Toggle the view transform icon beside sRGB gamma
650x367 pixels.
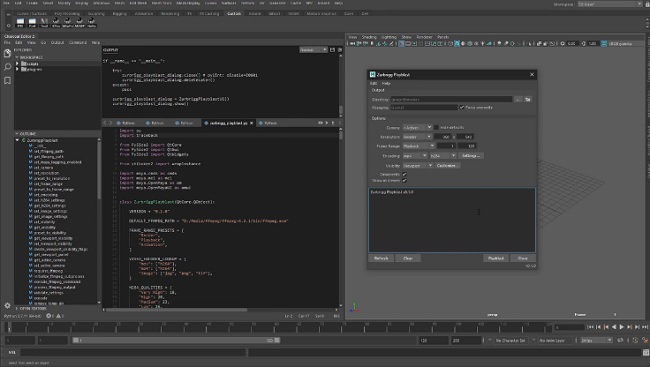coord(604,44)
